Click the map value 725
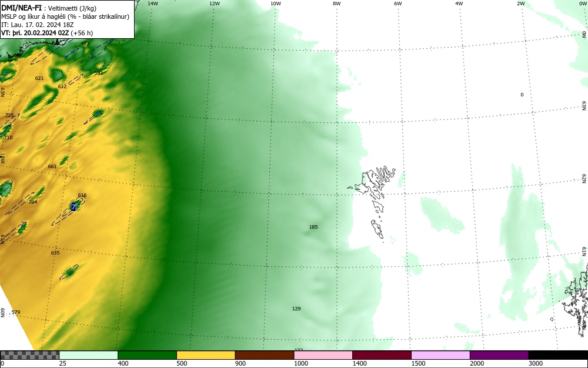 coord(9,115)
